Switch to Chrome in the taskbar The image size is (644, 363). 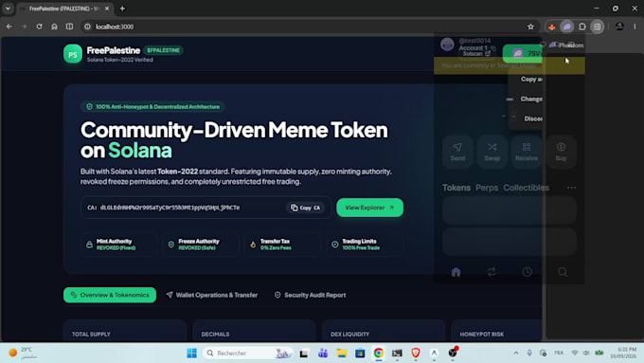378,353
